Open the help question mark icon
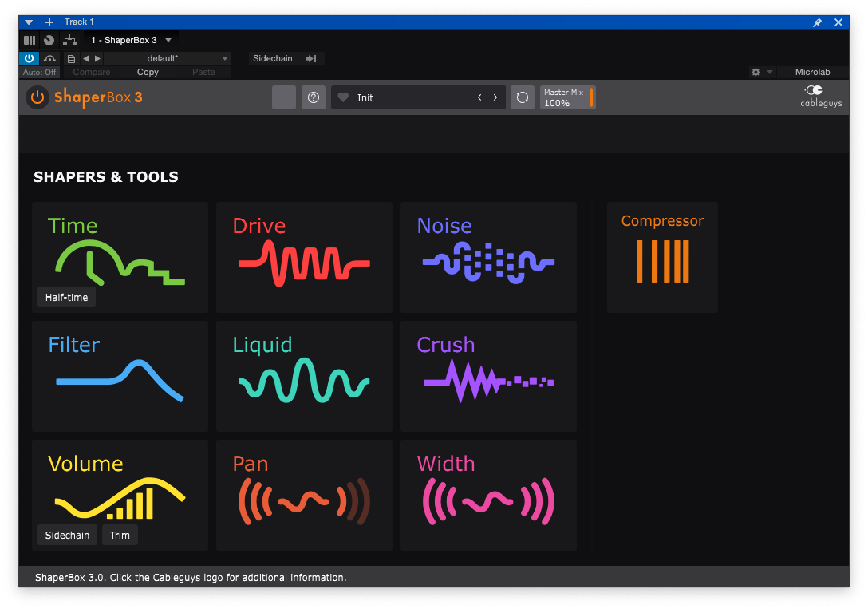The width and height of the screenshot is (868, 609). [x=314, y=97]
